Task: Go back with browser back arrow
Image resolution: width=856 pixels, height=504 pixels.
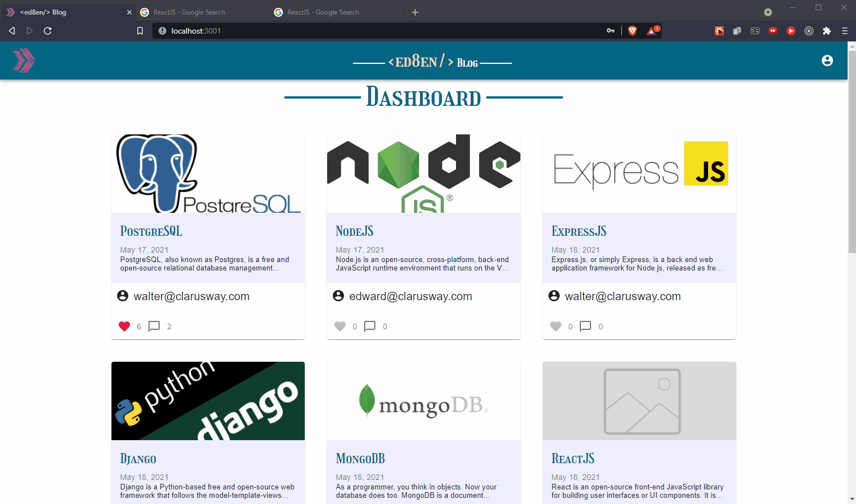Action: pyautogui.click(x=12, y=31)
